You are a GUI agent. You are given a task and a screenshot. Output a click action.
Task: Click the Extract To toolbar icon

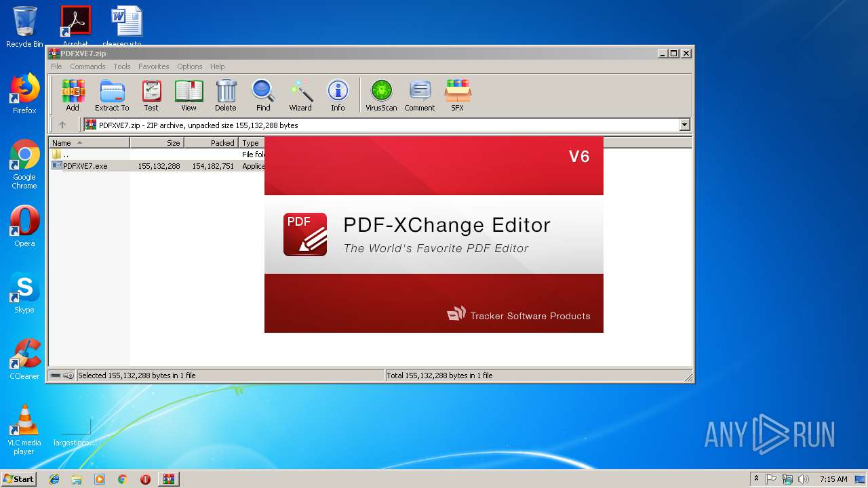pyautogui.click(x=112, y=95)
